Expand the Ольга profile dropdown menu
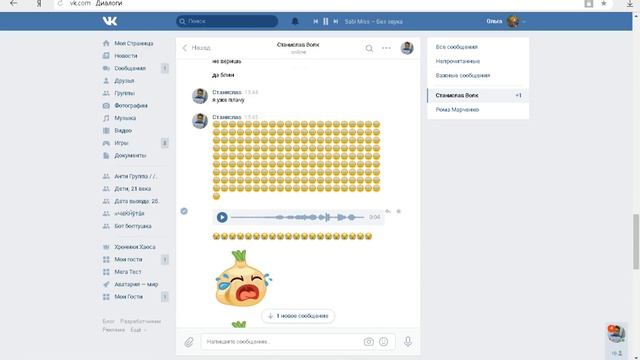640x360 pixels. click(x=506, y=21)
